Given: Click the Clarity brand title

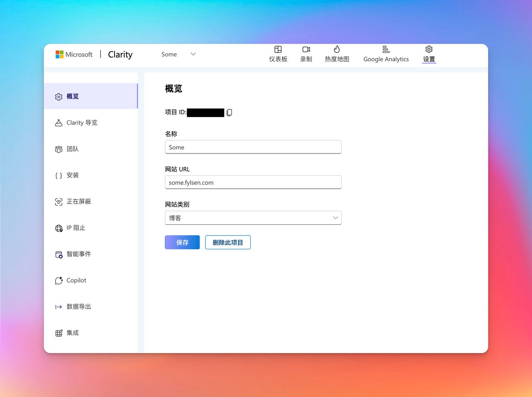Looking at the screenshot, I should 120,55.
